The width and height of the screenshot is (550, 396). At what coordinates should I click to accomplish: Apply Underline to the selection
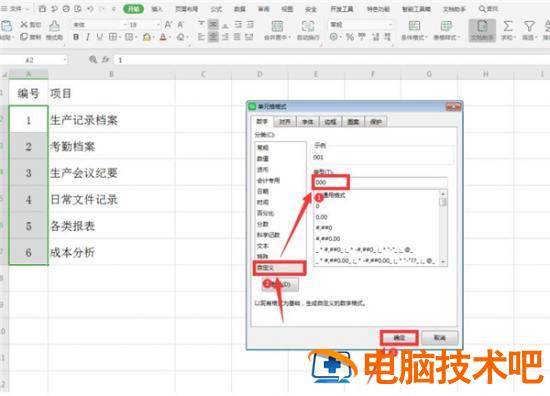pyautogui.click(x=100, y=36)
